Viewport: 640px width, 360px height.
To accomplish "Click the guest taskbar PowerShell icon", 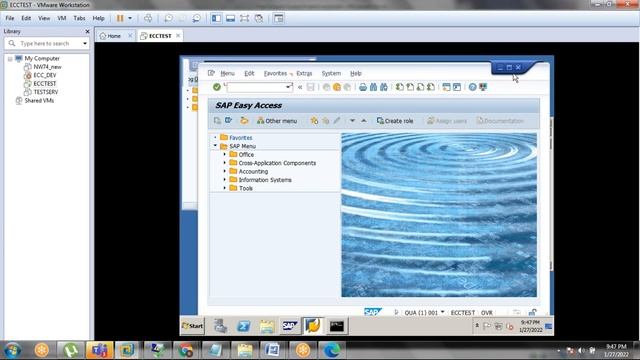I will coord(244,326).
